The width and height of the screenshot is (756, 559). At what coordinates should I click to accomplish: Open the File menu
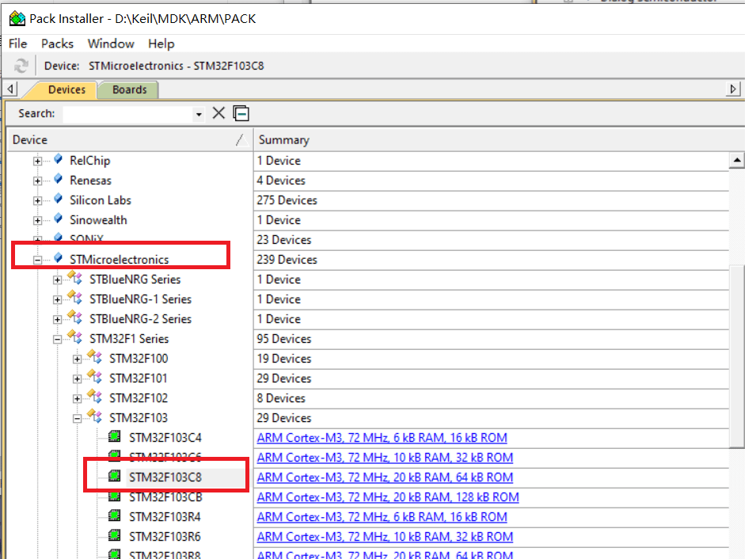tap(18, 44)
